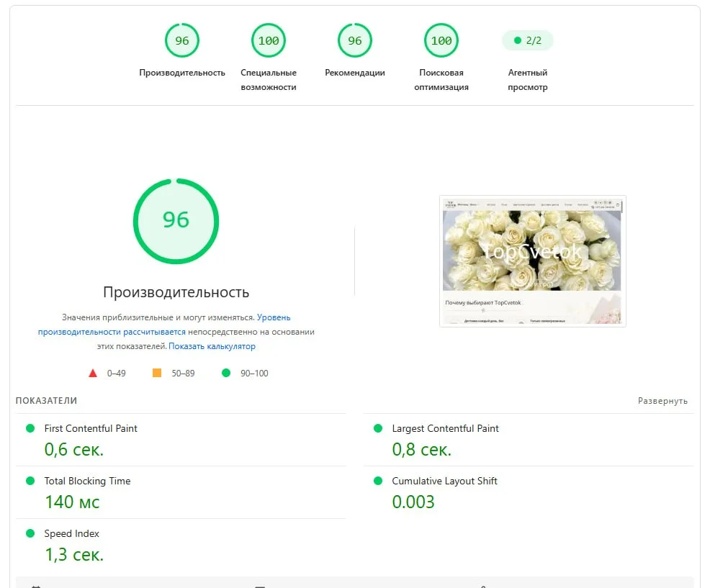Click the orange square legend icon
Screen dimensions: 710x588
coord(157,373)
